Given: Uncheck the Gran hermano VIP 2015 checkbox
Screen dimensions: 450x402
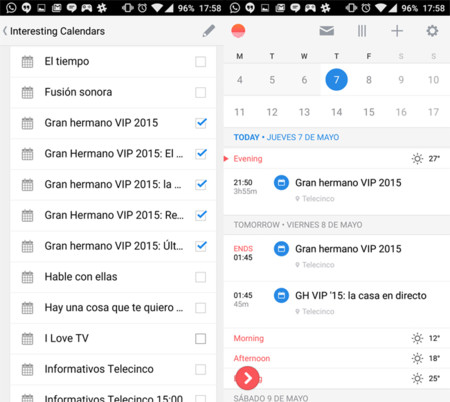Looking at the screenshot, I should click(201, 123).
